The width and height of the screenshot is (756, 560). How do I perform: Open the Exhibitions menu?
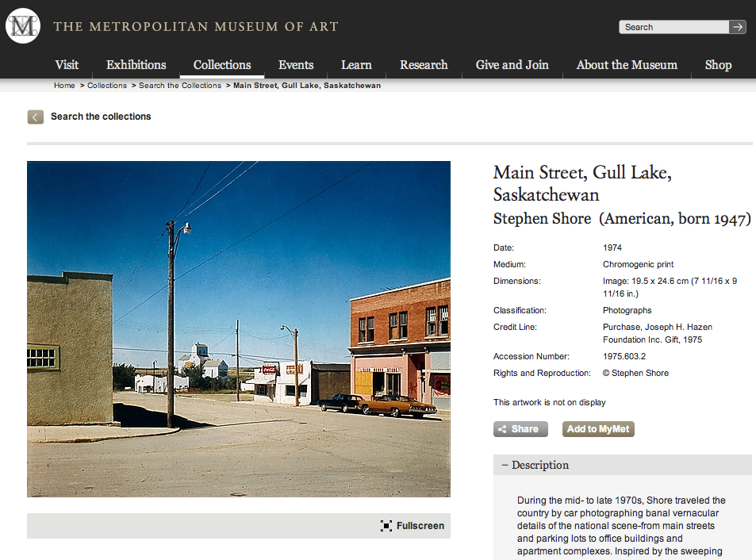pyautogui.click(x=136, y=65)
